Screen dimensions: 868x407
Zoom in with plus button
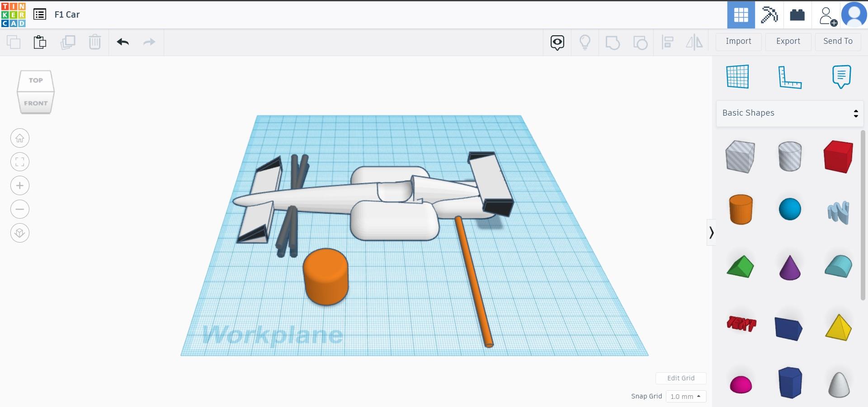pyautogui.click(x=20, y=186)
